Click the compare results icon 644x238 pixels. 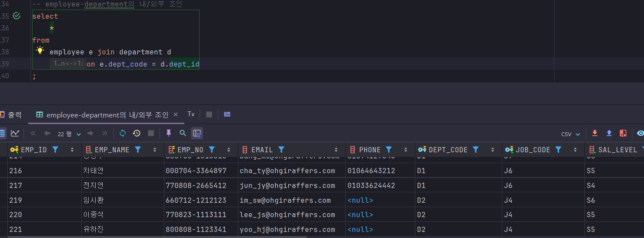coord(623,133)
